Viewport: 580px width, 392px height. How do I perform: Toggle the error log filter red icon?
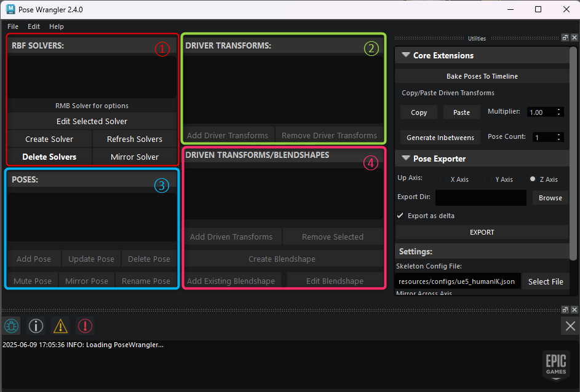tap(85, 326)
